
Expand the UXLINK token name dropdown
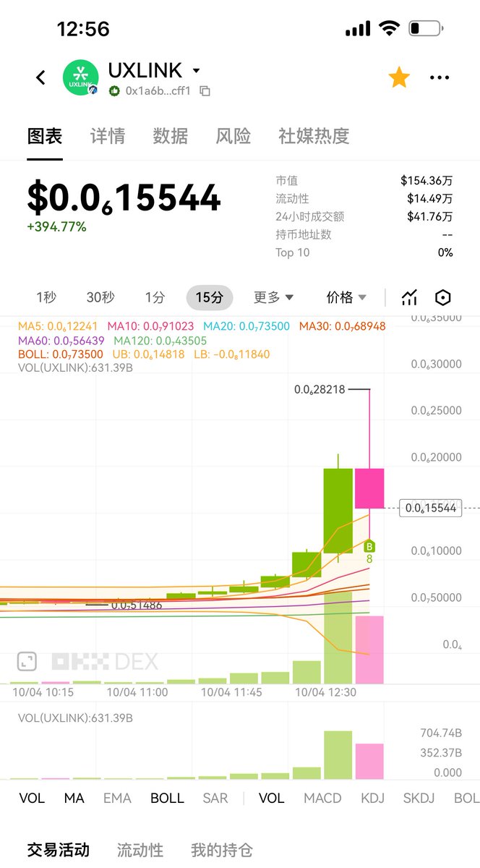point(196,70)
